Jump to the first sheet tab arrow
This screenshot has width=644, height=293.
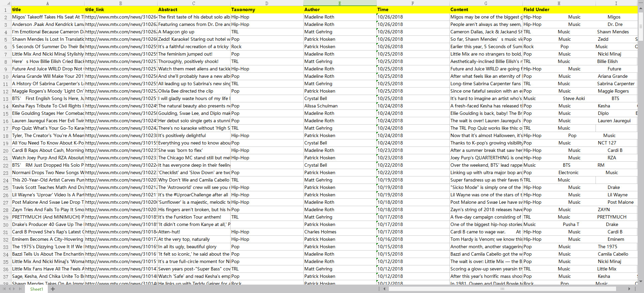click(4, 289)
